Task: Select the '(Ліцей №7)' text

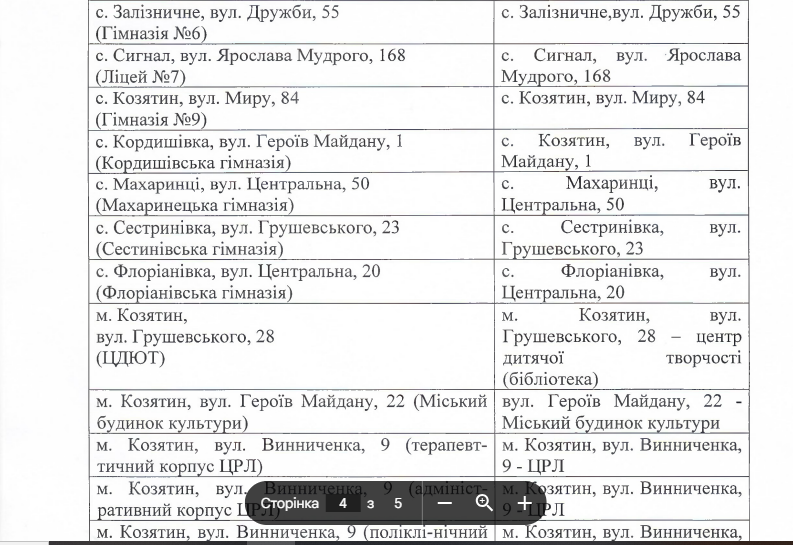Action: tap(136, 76)
